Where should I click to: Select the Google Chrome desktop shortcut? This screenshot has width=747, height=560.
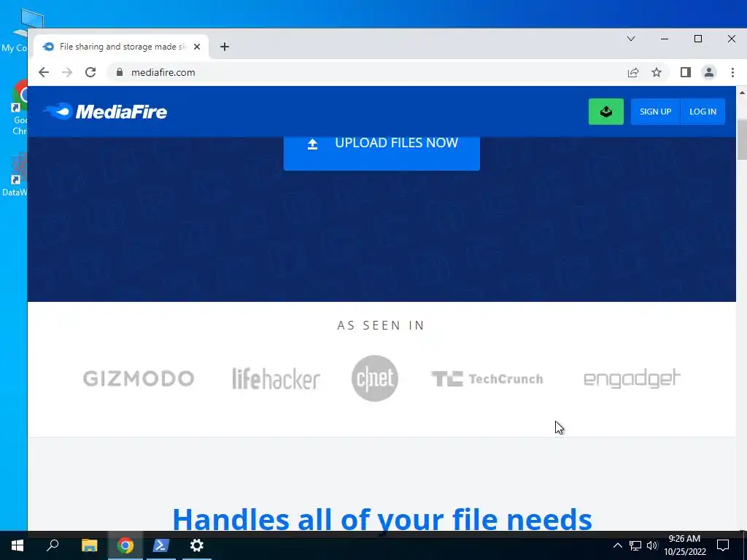point(18,108)
